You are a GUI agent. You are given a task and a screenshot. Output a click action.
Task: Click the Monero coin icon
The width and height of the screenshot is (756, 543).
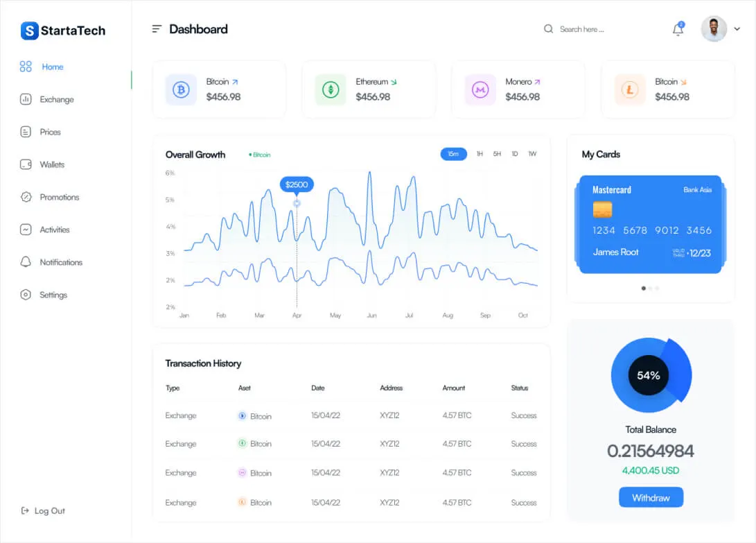[480, 89]
